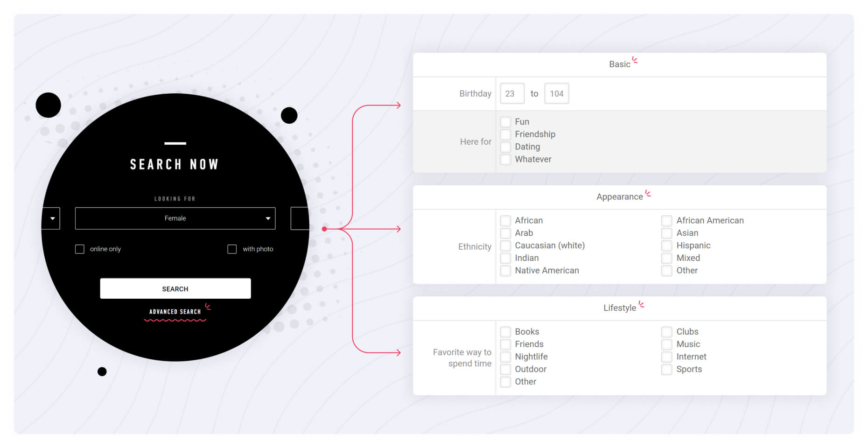Tick the African American checkbox
Viewport: 868px width, 448px height.
pyautogui.click(x=667, y=221)
